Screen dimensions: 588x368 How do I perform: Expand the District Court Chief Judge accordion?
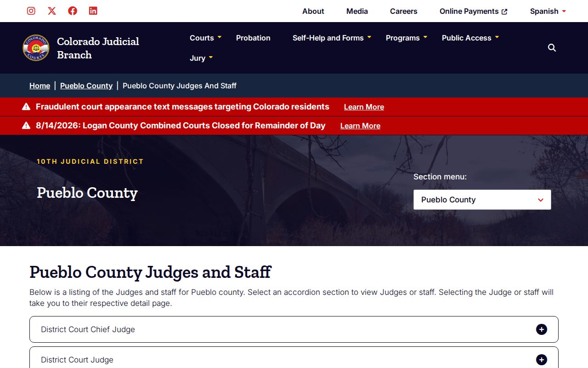pyautogui.click(x=294, y=329)
